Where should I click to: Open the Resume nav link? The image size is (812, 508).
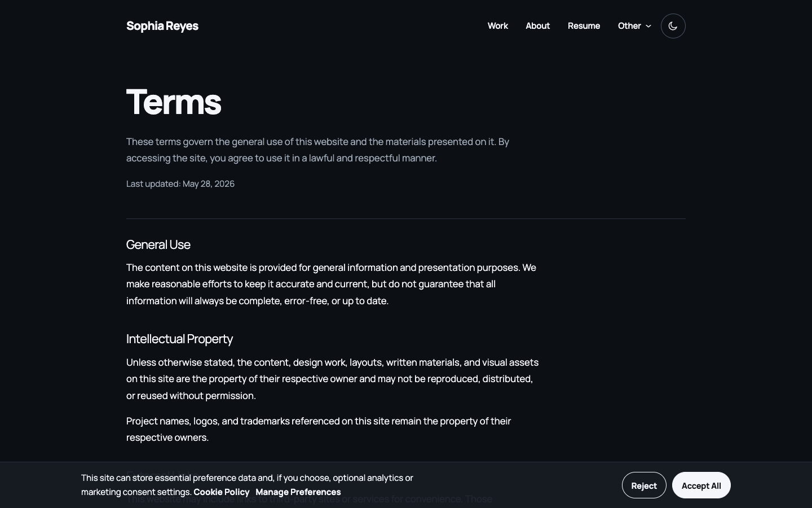click(584, 26)
